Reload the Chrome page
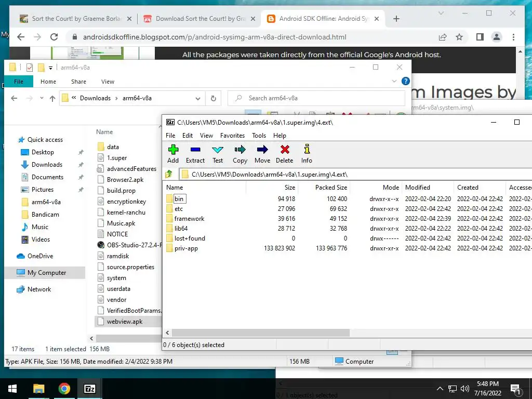Screen dimensions: 532x399 (54, 37)
